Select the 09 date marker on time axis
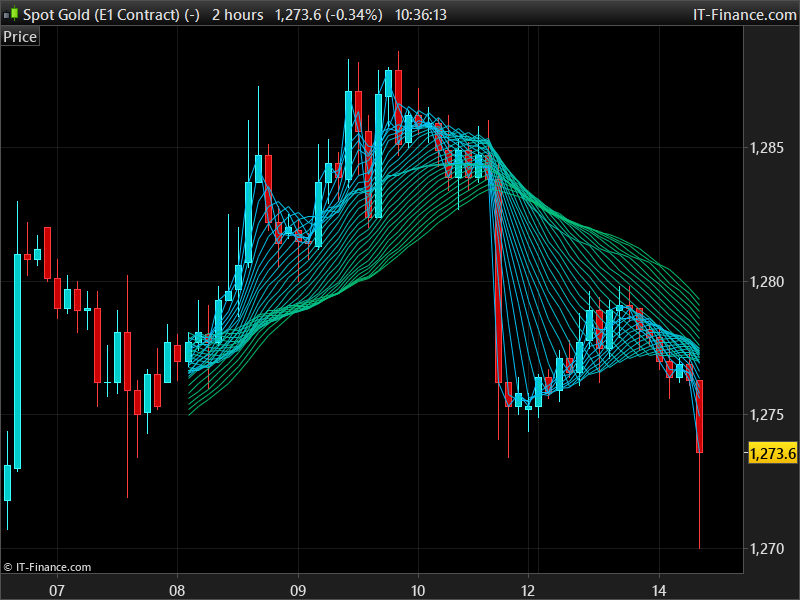Screen dimensions: 800x600 [x=298, y=590]
